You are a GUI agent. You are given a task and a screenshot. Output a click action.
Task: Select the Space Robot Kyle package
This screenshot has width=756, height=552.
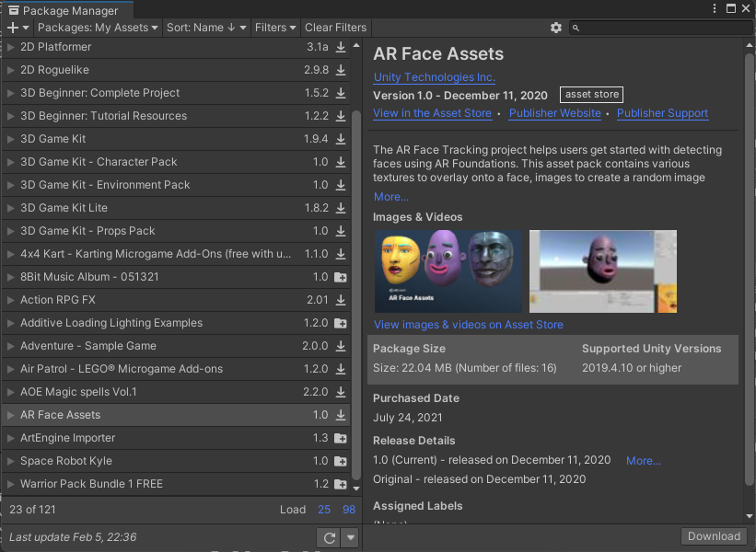[176, 461]
